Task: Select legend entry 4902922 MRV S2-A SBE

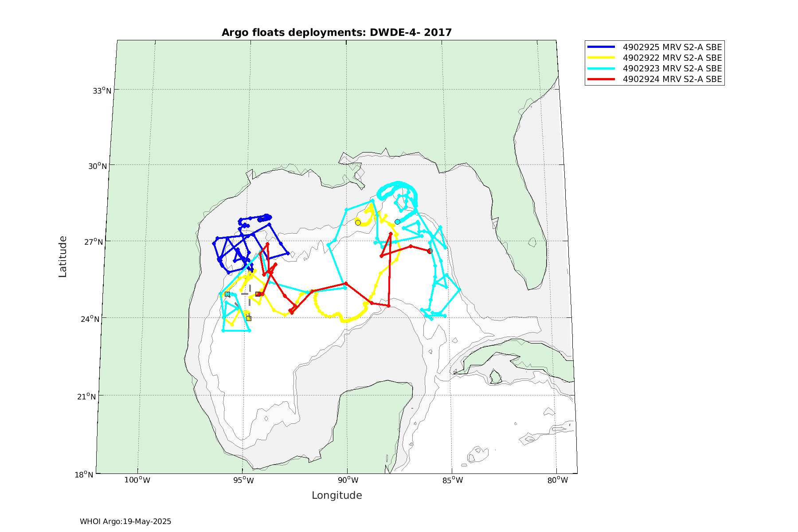Action: point(654,58)
